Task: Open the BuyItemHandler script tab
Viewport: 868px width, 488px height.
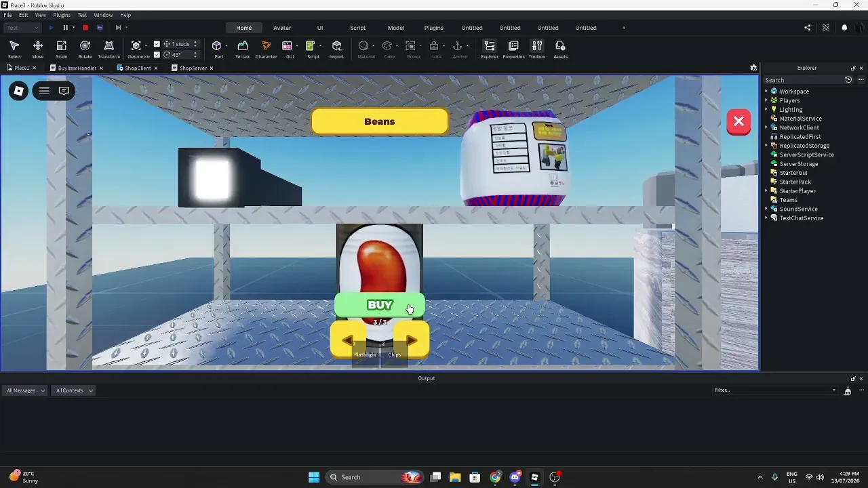Action: pyautogui.click(x=77, y=68)
